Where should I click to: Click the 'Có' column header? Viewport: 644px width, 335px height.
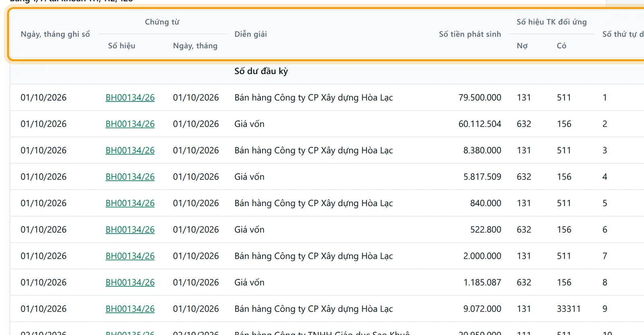pos(561,46)
